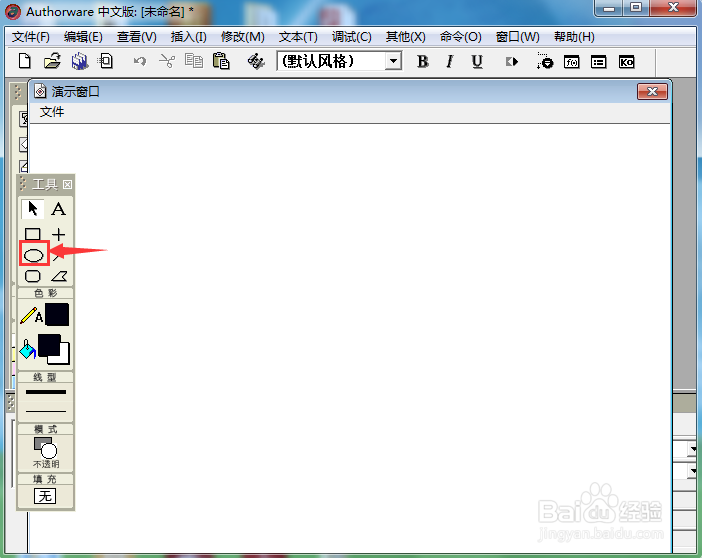Pick the black pen color swatch
Image resolution: width=702 pixels, height=558 pixels.
[57, 314]
